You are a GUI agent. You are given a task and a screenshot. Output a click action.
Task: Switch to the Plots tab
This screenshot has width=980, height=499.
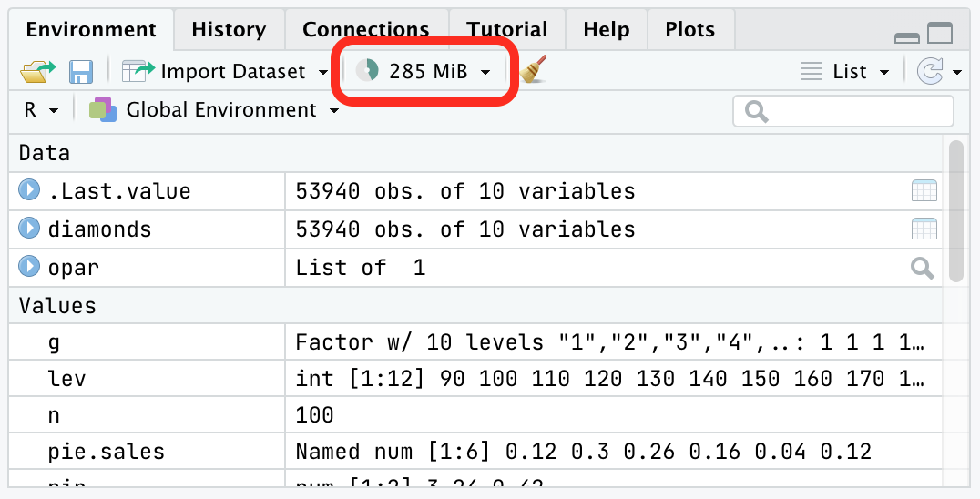pos(690,29)
